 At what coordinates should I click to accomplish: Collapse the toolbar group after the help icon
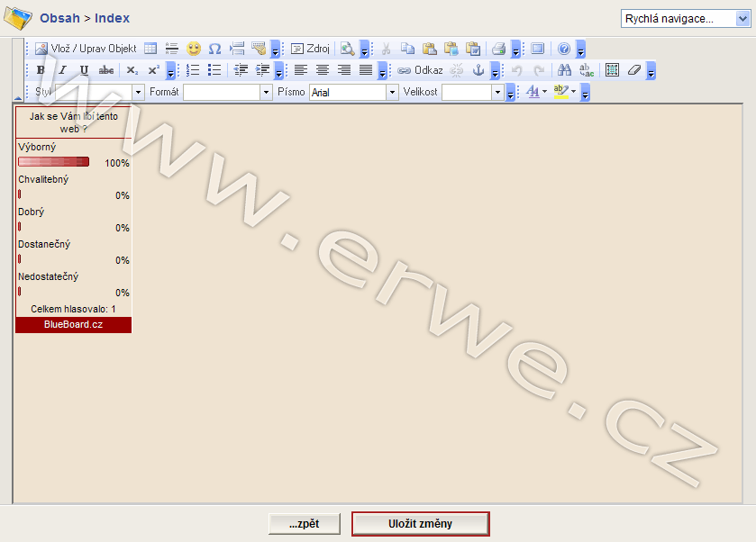(580, 49)
